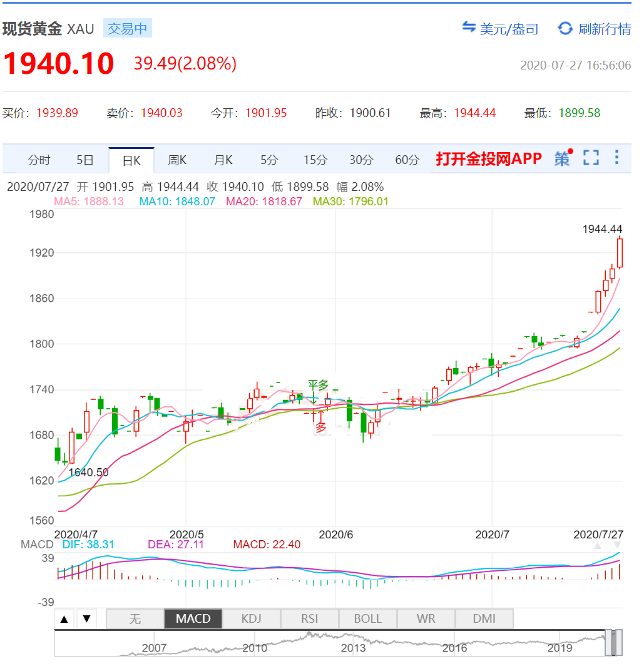Click the MA30: 1796.01 legend
This screenshot has height=666, width=644.
350,202
